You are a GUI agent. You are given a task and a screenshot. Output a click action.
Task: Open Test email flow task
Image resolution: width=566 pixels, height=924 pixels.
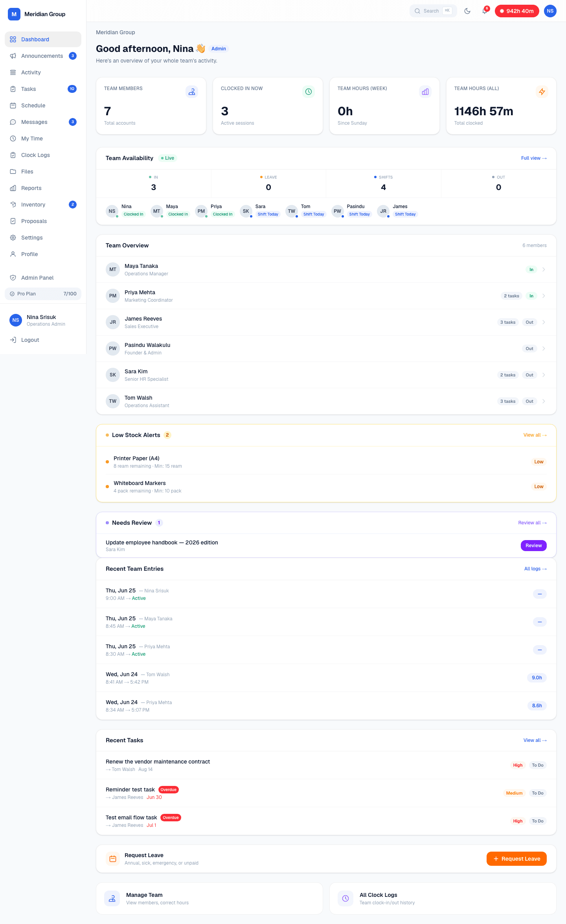pyautogui.click(x=326, y=821)
